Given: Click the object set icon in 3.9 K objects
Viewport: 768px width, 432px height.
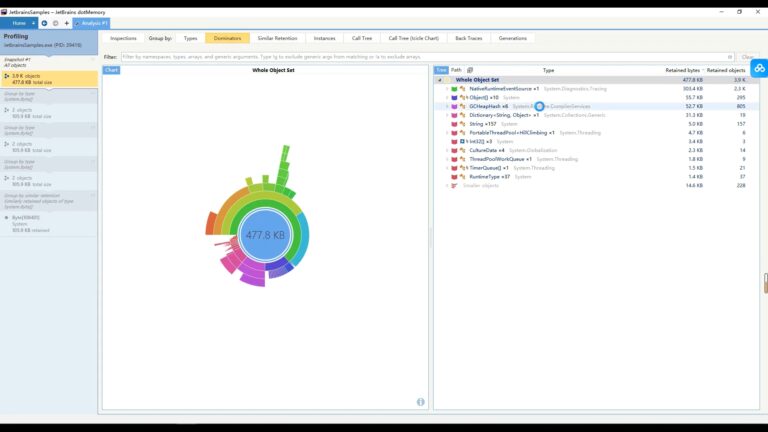Looking at the screenshot, I should tap(6, 76).
